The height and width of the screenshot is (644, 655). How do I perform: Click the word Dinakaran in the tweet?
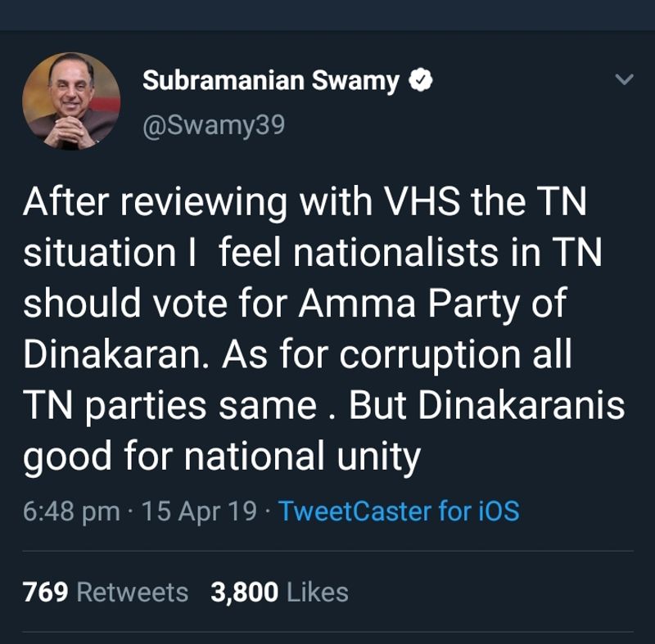115,354
